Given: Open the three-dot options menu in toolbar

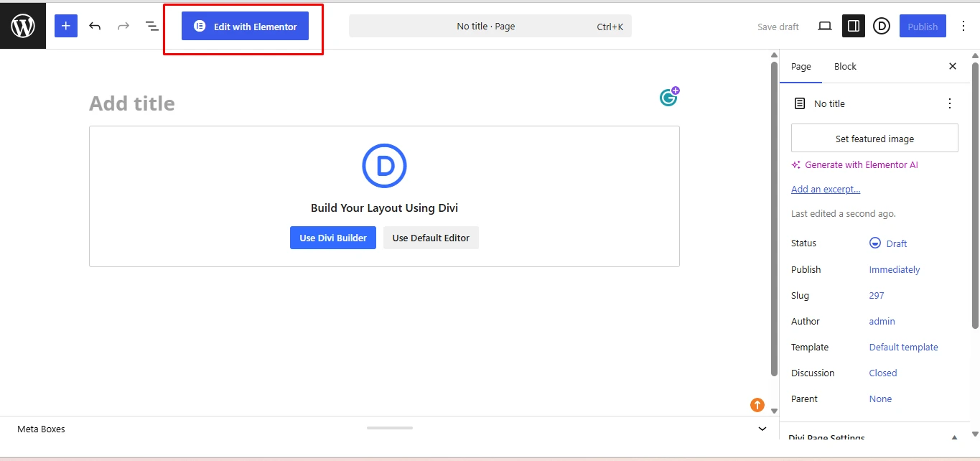Looking at the screenshot, I should pyautogui.click(x=963, y=27).
